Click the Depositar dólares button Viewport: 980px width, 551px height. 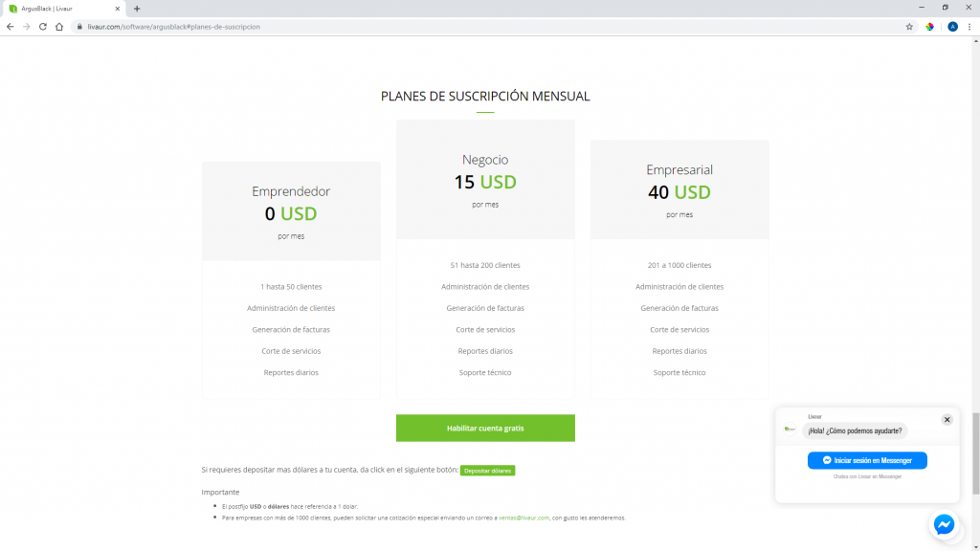[x=487, y=471]
